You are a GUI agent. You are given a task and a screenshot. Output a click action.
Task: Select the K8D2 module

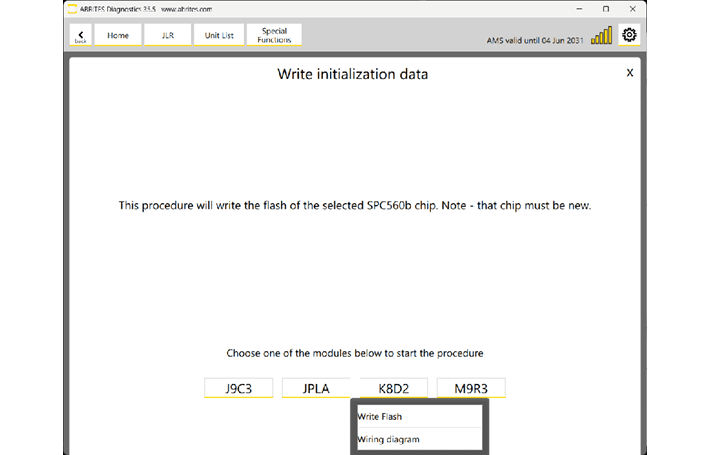tap(393, 388)
